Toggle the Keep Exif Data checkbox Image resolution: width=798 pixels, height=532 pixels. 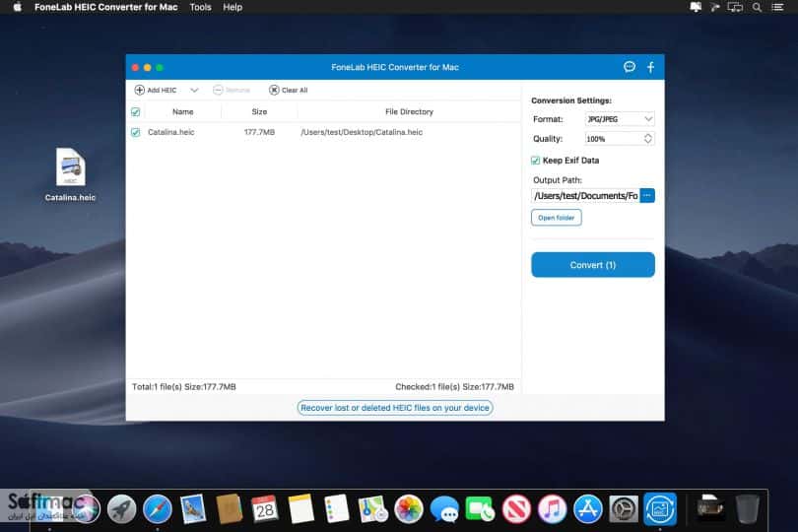(x=535, y=161)
